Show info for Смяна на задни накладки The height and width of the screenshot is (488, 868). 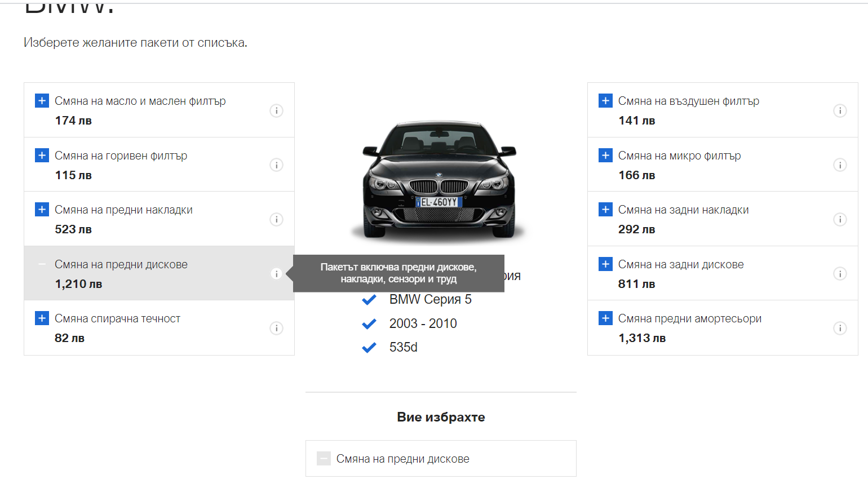tap(840, 219)
